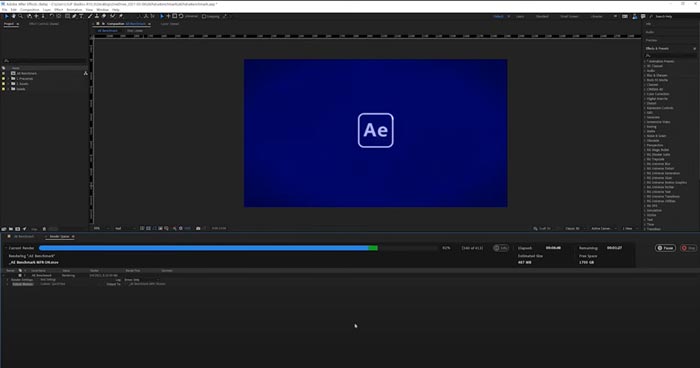Click the Output Module label
Image resolution: width=700 pixels, height=368 pixels.
pos(22,284)
